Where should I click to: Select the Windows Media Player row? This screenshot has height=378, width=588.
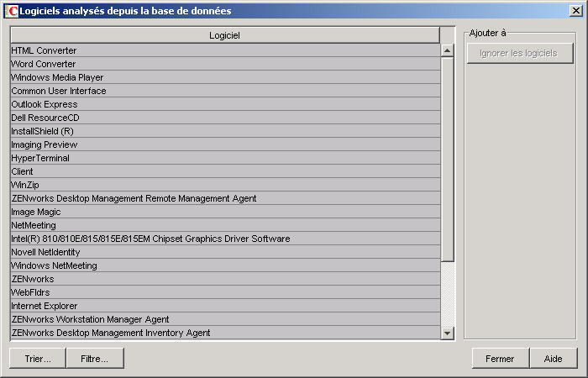(225, 77)
